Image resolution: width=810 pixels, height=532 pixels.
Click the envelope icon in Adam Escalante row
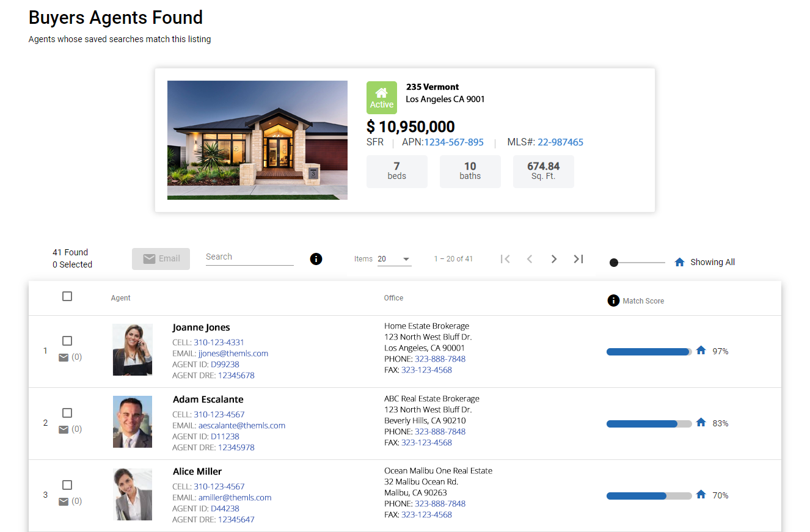(64, 429)
